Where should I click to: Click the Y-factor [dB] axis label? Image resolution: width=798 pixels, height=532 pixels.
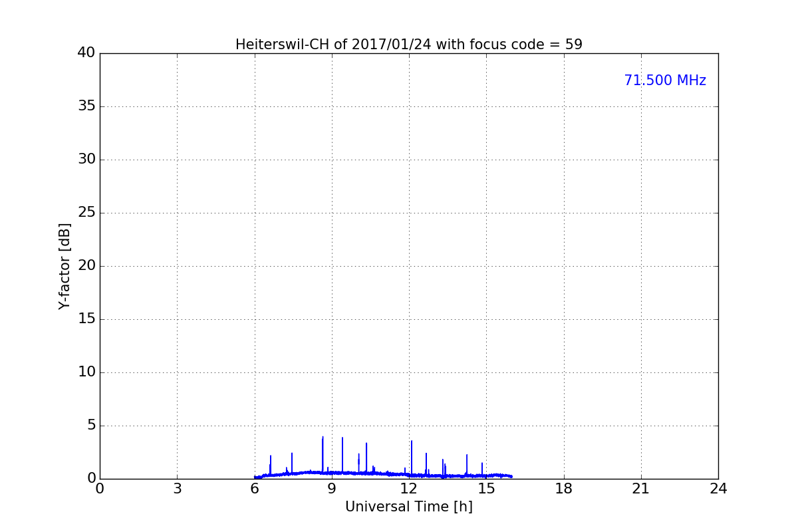pyautogui.click(x=65, y=266)
